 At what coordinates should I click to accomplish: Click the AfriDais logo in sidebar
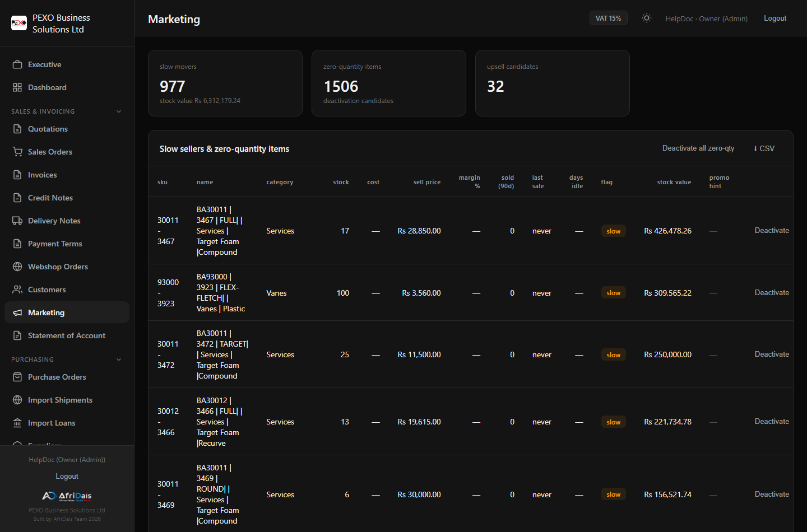pos(67,496)
